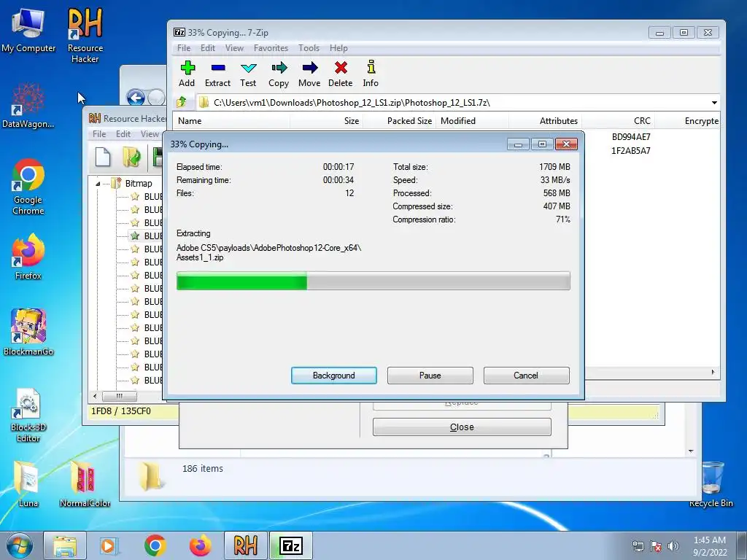The width and height of the screenshot is (747, 560).
Task: Cancel the copying operation
Action: [526, 376]
